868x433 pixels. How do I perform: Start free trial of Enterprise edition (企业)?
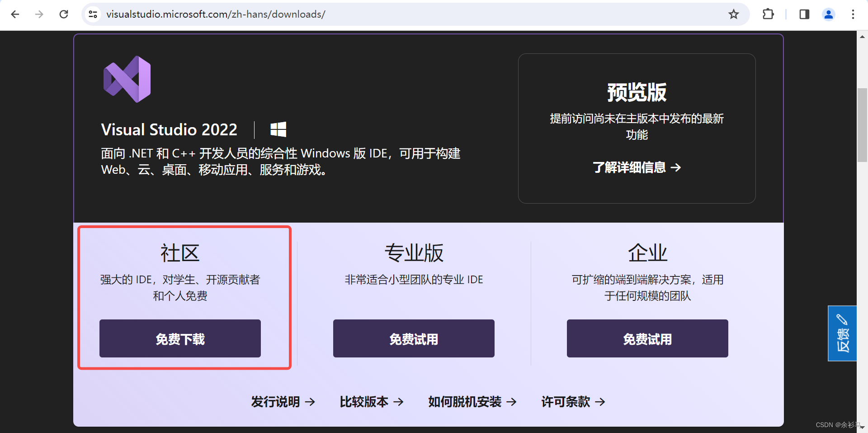pyautogui.click(x=647, y=338)
